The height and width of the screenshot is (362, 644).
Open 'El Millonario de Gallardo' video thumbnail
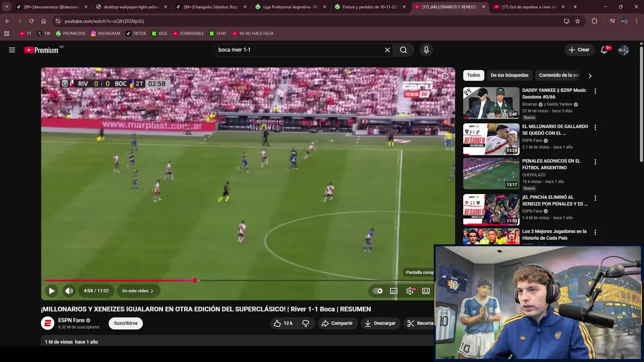coord(491,139)
